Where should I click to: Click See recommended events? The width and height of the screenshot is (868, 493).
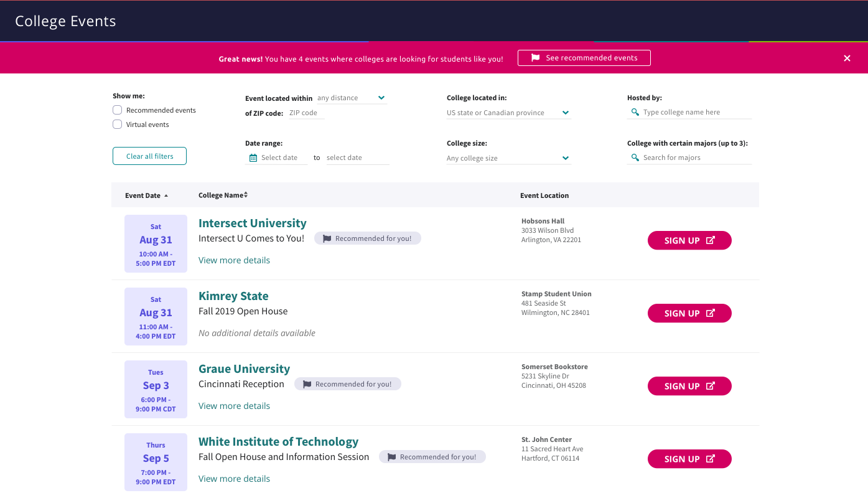584,57
